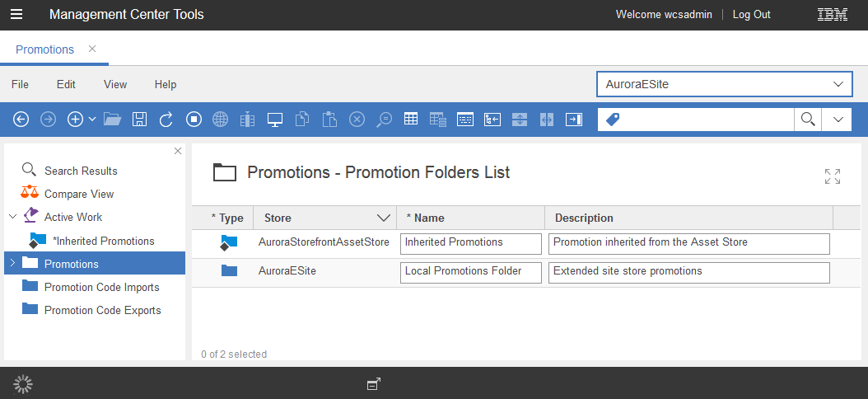Click the monitor preview toolbar icon

tap(275, 120)
